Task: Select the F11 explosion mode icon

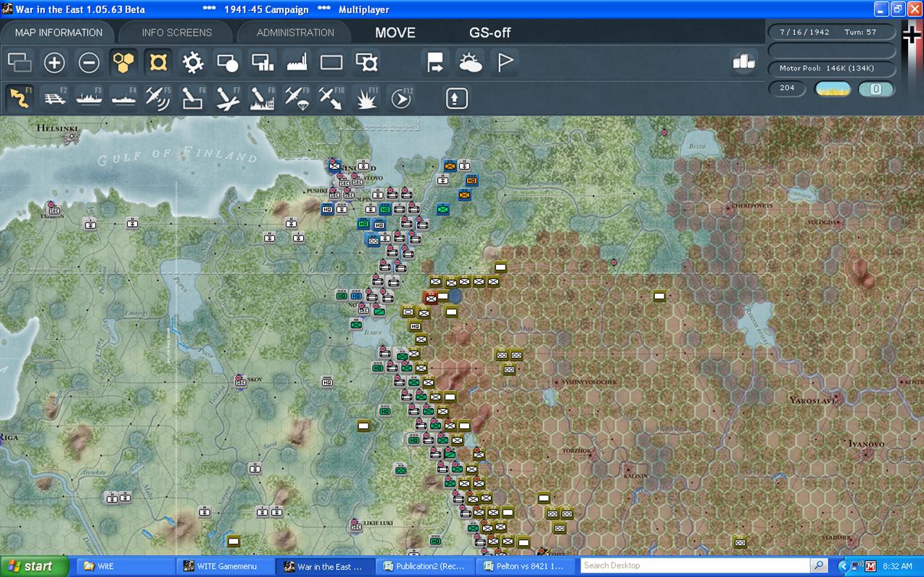Action: click(x=366, y=98)
